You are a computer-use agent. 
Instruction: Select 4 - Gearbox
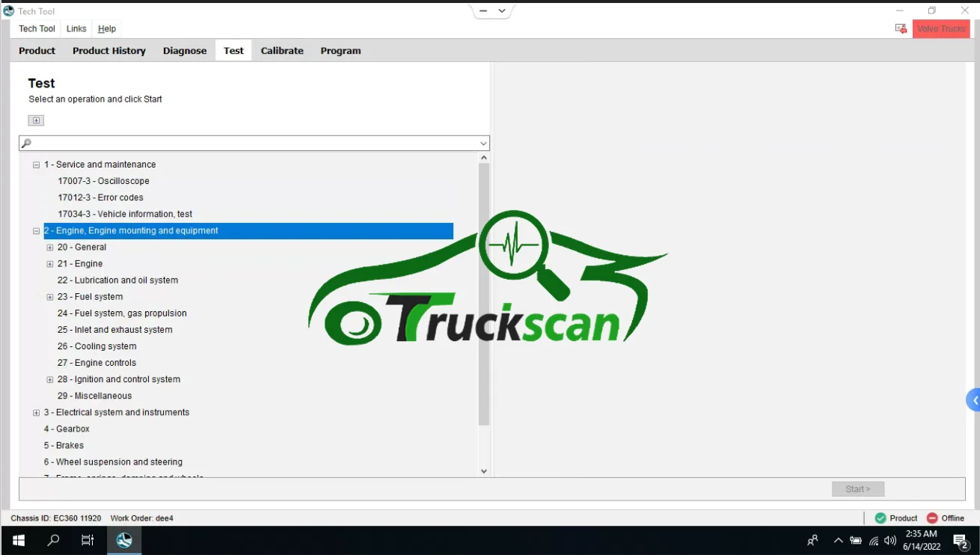(x=67, y=429)
